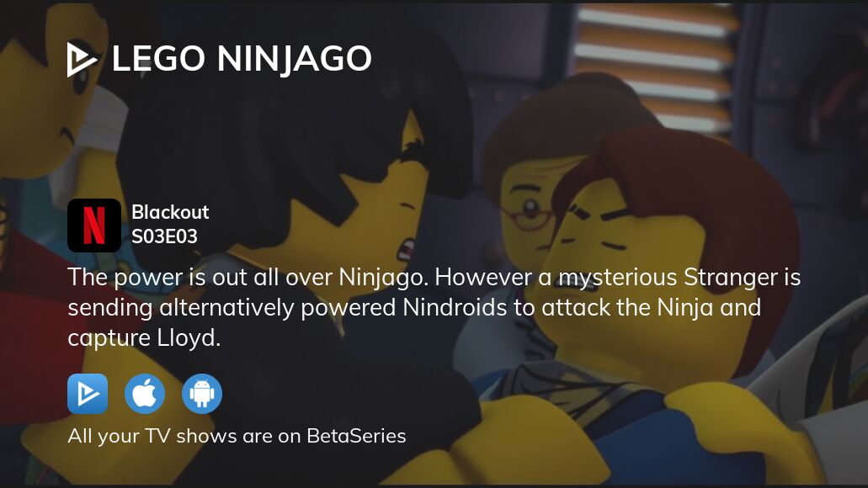Click All your TV shows are on BetaSeries

[x=237, y=436]
